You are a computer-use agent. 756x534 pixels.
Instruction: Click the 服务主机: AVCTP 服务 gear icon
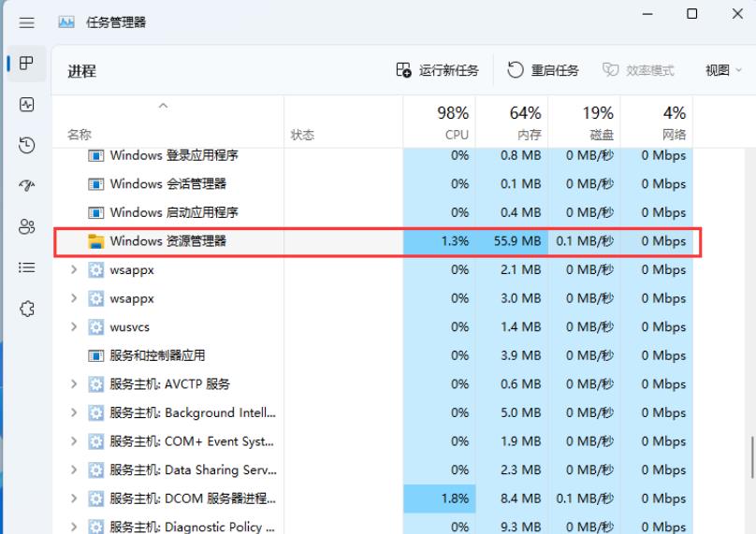coord(96,384)
